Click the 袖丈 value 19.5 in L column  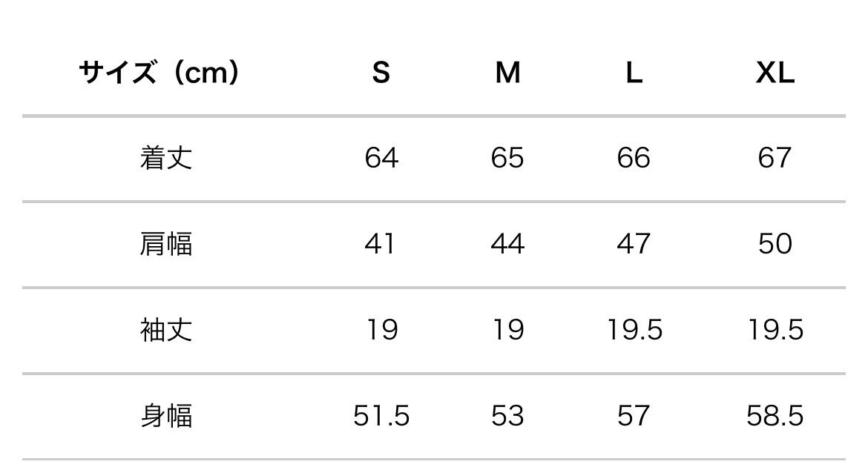tap(634, 330)
